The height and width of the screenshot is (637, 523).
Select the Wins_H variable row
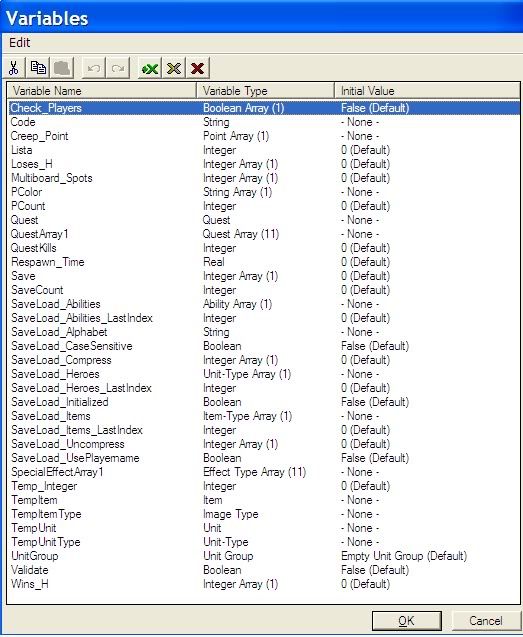[264, 584]
